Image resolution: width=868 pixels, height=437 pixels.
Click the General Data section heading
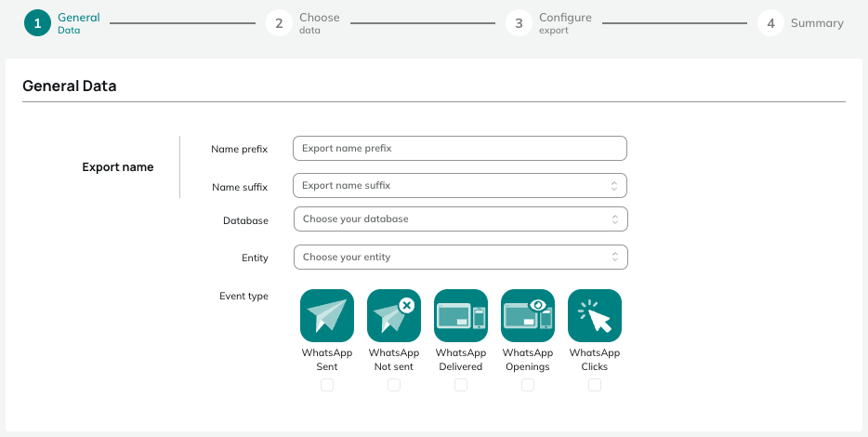pyautogui.click(x=69, y=86)
